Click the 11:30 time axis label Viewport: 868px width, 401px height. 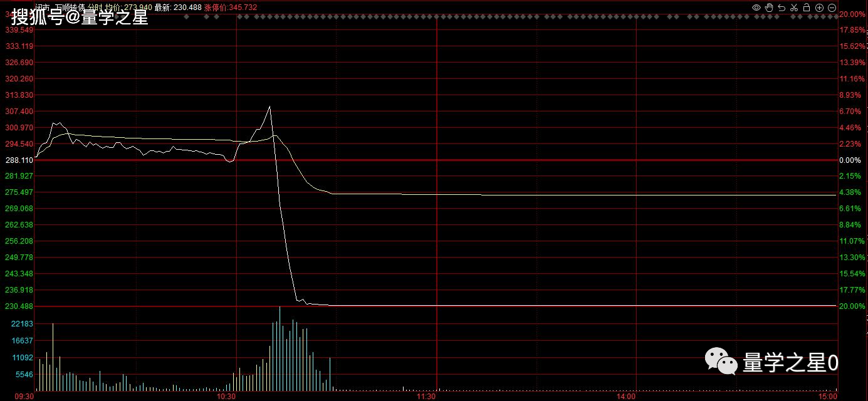pos(426,397)
